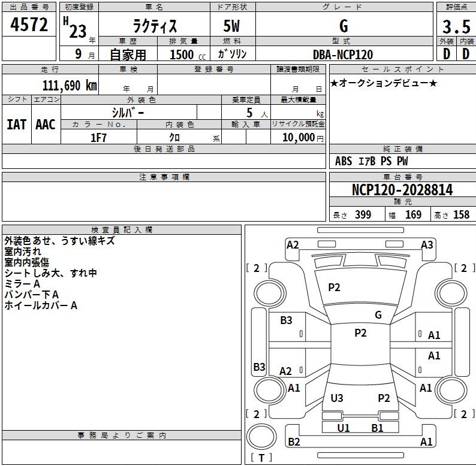Select the grade value G in header
Image resolution: width=476 pixels, height=466 pixels.
click(x=344, y=26)
